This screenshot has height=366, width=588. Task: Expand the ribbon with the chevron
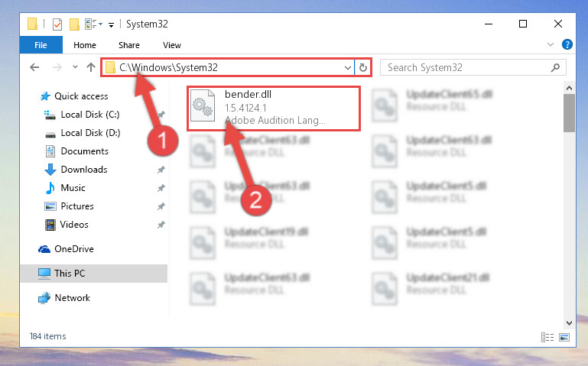pos(550,44)
